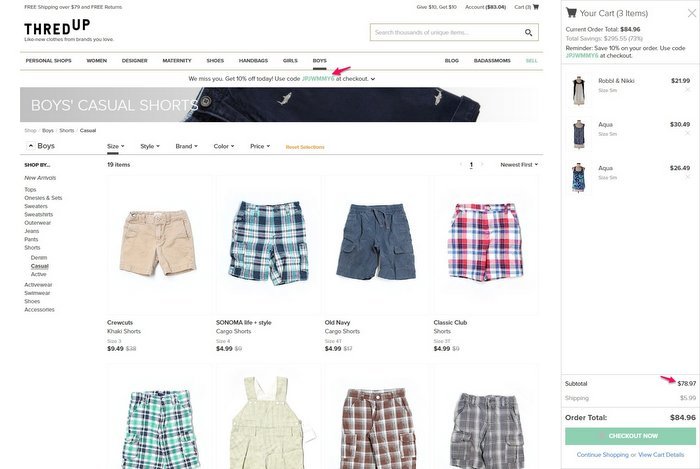This screenshot has height=469, width=700.
Task: Open the Size filter dropdown
Action: click(x=116, y=146)
